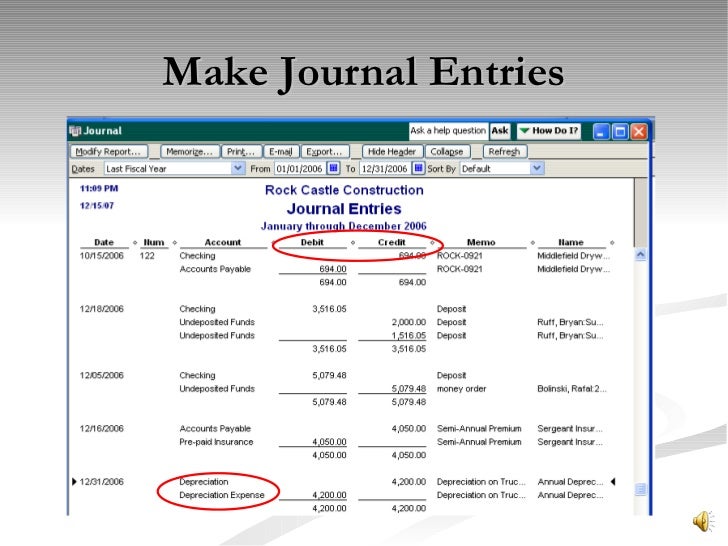This screenshot has height=546, width=728.
Task: Click the Debit column header
Action: click(x=312, y=242)
